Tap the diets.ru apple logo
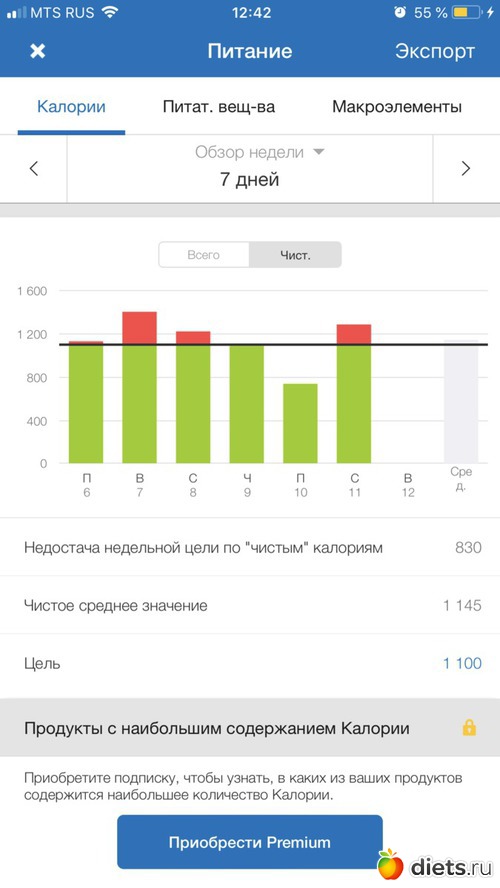The width and height of the screenshot is (500, 888). pyautogui.click(x=390, y=864)
